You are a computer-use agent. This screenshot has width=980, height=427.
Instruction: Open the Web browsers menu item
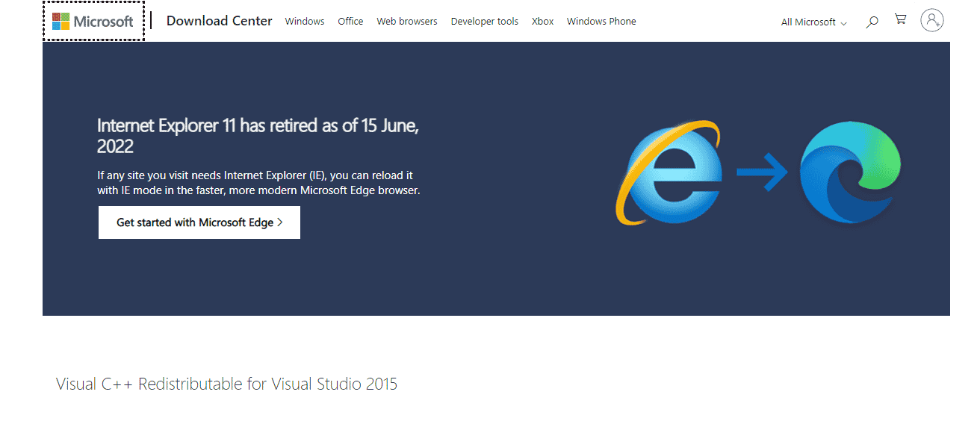coord(407,21)
